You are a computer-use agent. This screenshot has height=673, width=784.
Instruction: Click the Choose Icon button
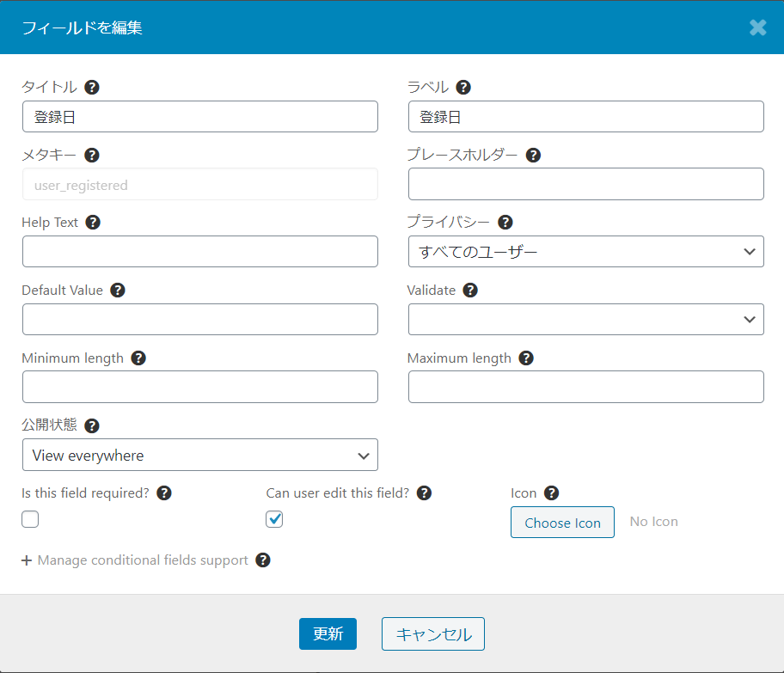tap(562, 523)
